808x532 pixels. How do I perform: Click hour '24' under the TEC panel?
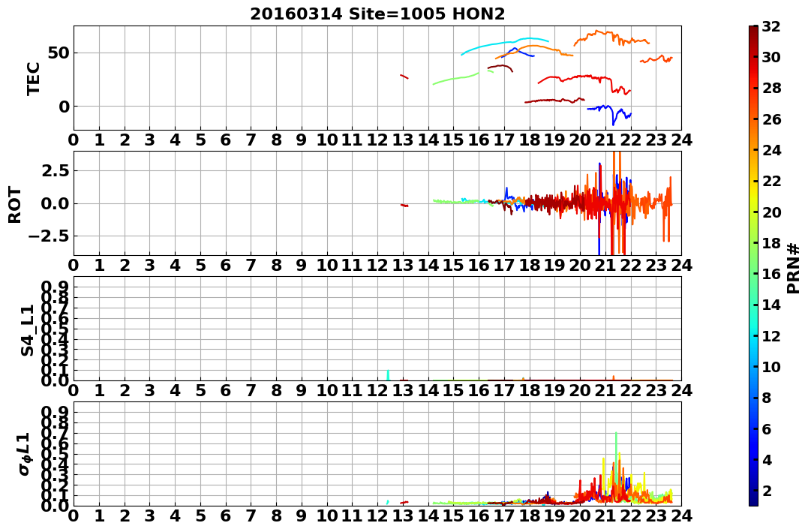coord(682,140)
